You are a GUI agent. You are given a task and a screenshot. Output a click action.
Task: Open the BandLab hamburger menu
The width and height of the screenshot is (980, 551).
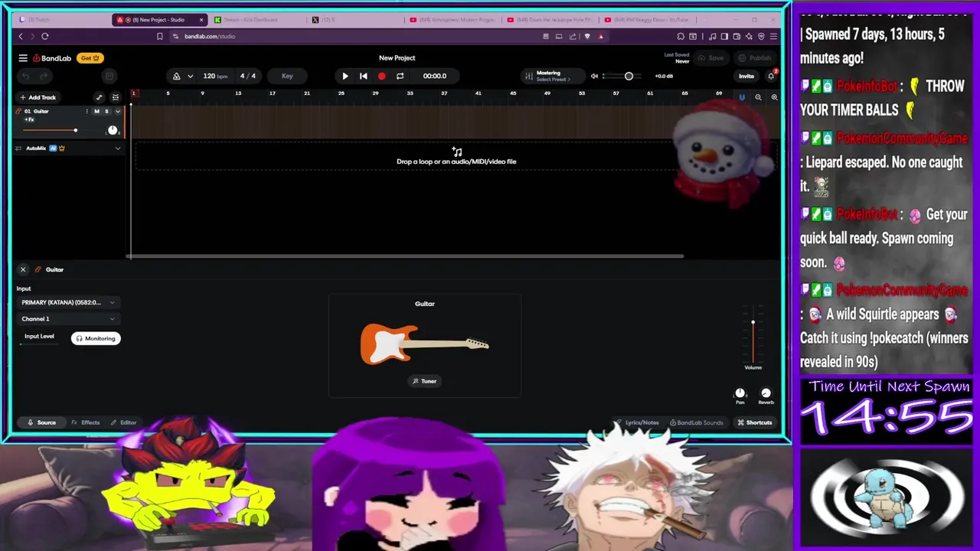point(23,58)
